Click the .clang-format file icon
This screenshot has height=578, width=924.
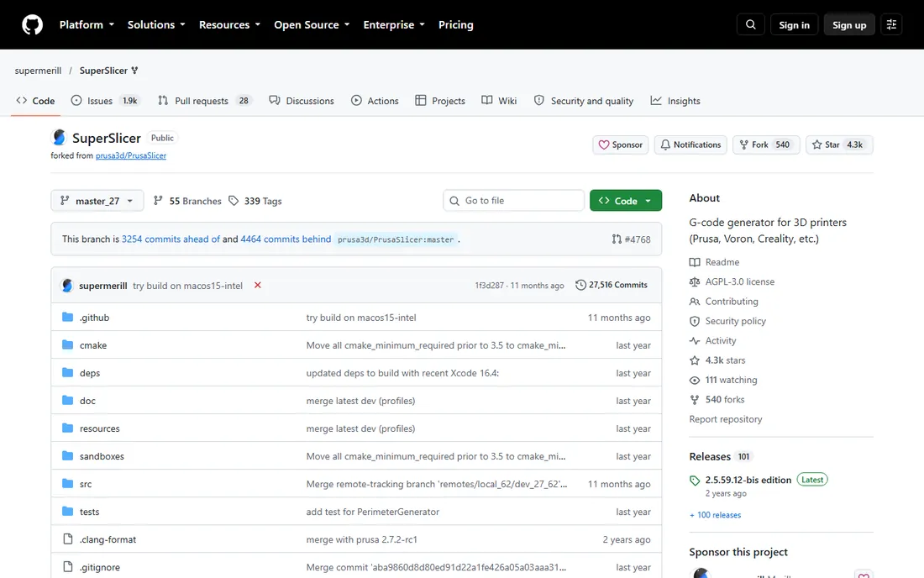click(x=68, y=539)
